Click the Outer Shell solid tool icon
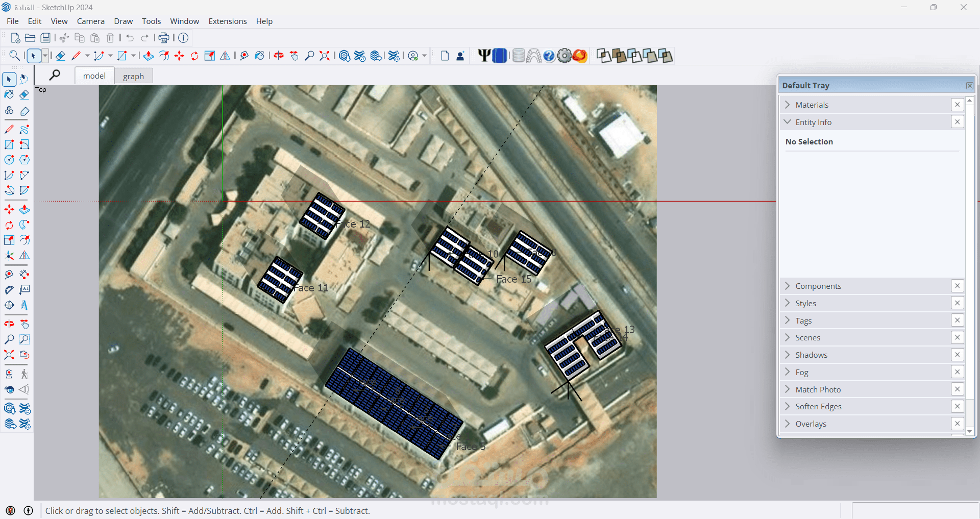Image resolution: width=980 pixels, height=519 pixels. coord(604,56)
